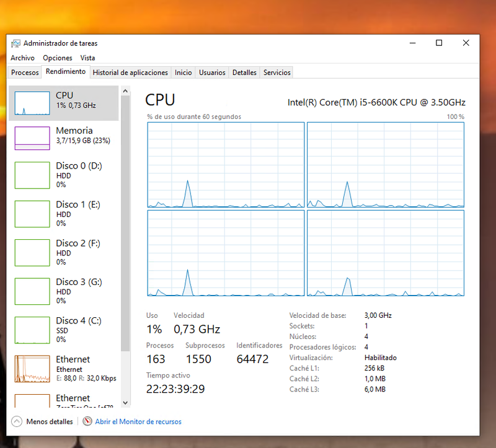The width and height of the screenshot is (496, 448).
Task: Click the Menos detalles button
Action: pyautogui.click(x=42, y=421)
